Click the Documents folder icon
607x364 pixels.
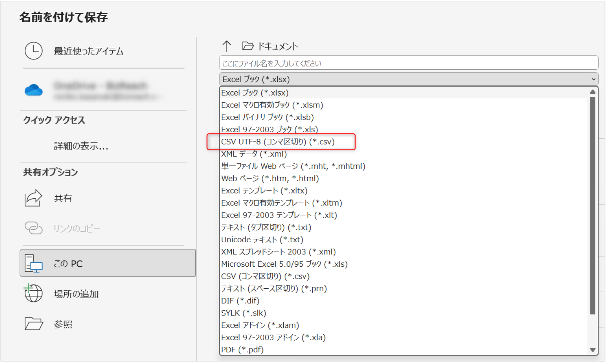tap(248, 46)
